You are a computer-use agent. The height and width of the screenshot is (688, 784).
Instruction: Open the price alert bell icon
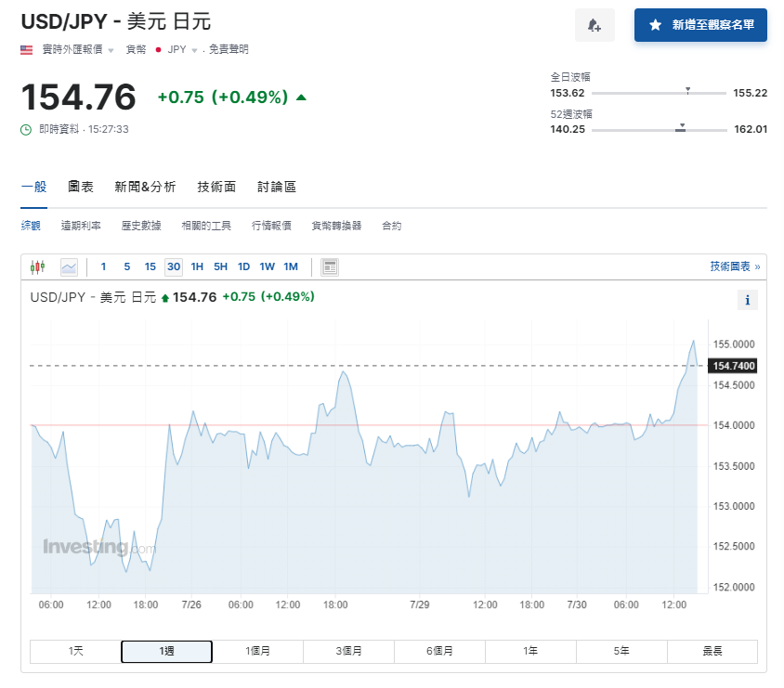(x=595, y=25)
